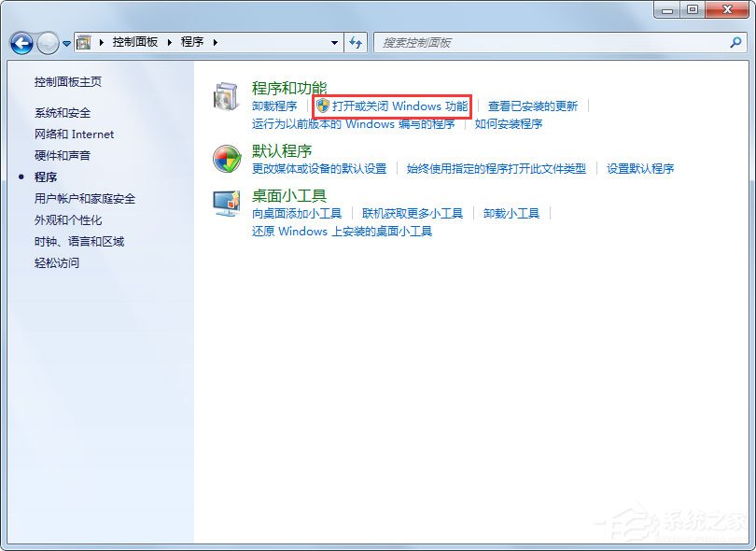Click the 桌面小工具 monitor icon
Screen dimensions: 756x551
tap(225, 204)
